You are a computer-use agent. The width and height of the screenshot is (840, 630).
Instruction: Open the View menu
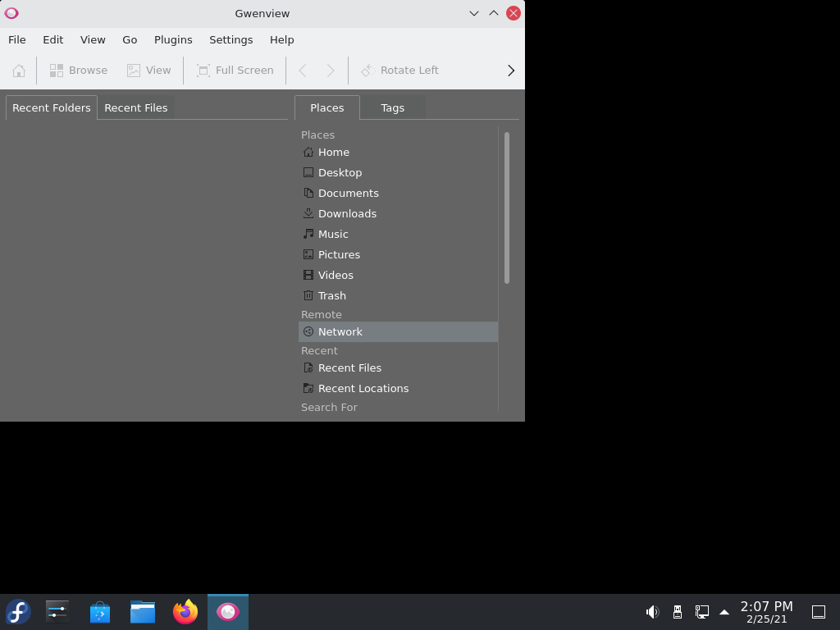(93, 39)
